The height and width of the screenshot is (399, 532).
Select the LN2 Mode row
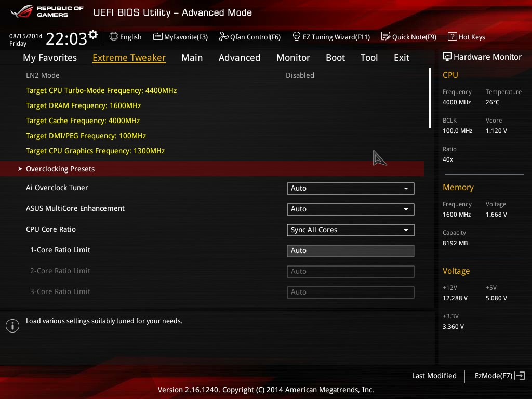pyautogui.click(x=212, y=75)
